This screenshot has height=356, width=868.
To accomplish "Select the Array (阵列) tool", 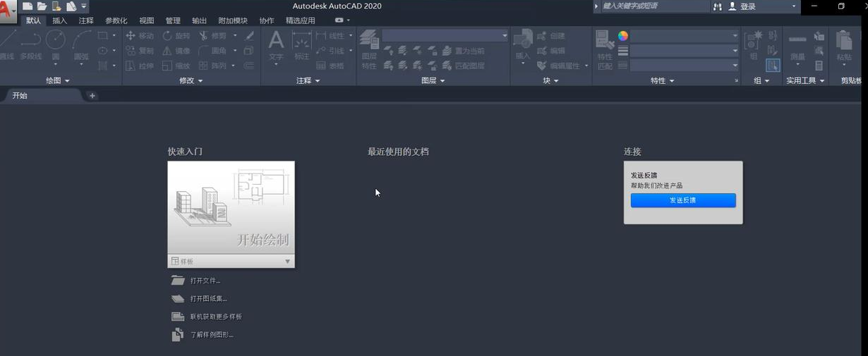I will click(212, 66).
